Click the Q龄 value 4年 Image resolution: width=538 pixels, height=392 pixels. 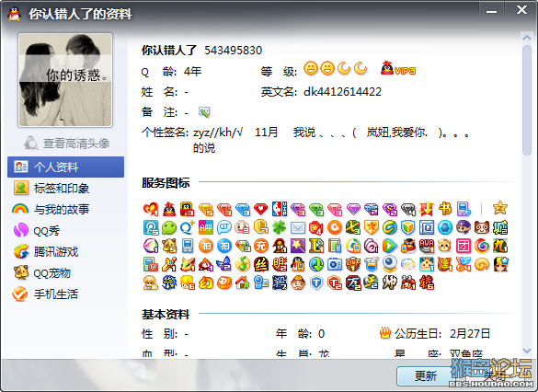point(192,72)
